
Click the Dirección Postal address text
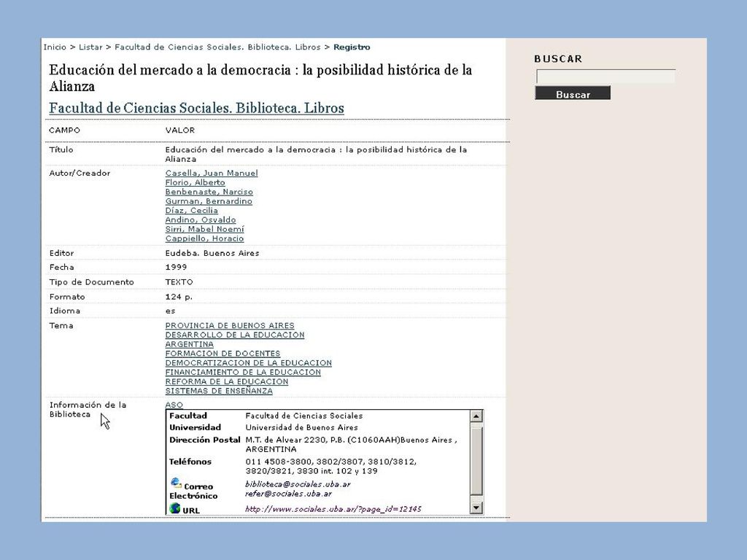tap(351, 445)
